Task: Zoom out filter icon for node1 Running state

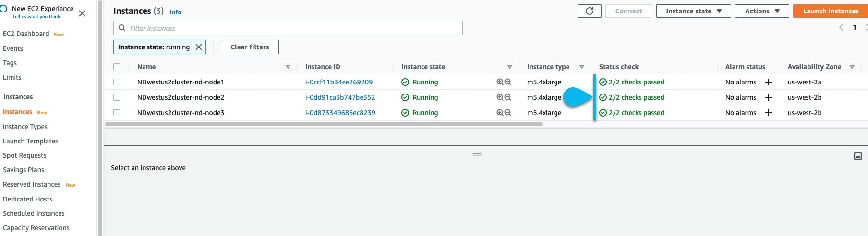Action: (x=507, y=82)
